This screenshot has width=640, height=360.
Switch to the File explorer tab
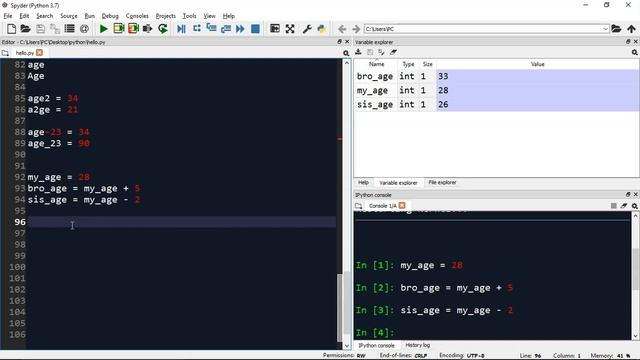point(442,182)
